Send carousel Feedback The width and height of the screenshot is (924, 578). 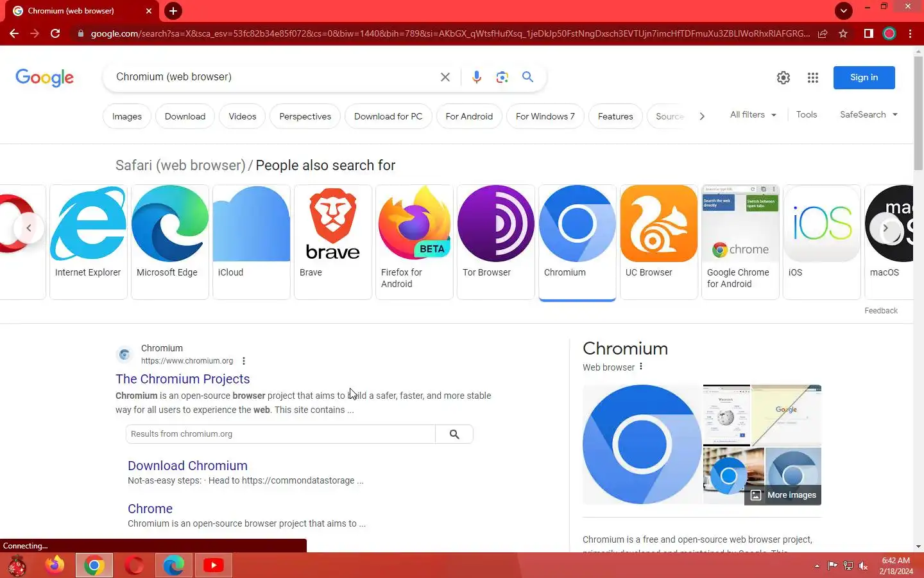880,311
